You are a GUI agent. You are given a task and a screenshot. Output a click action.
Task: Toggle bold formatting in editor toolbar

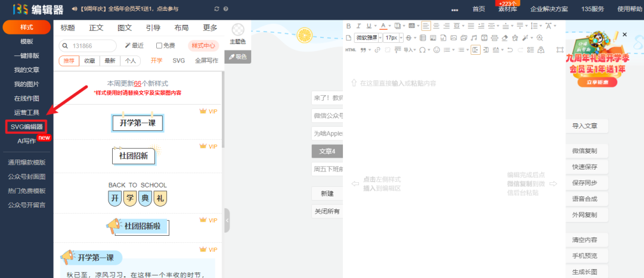[x=349, y=26]
